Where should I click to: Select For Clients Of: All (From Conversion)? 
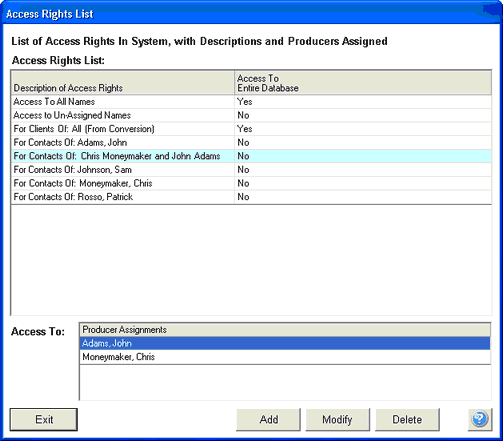[251, 129]
